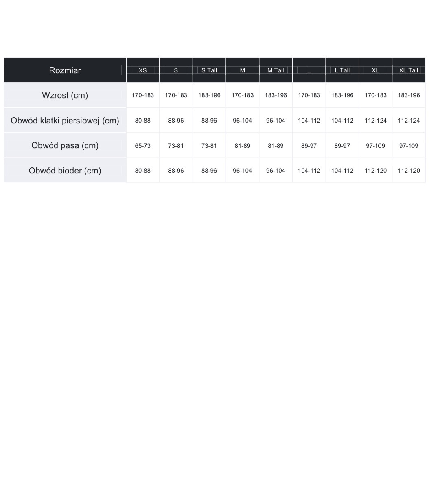431x504 pixels.
Task: Select the XL Tall hip value 112-120
Action: 409,171
